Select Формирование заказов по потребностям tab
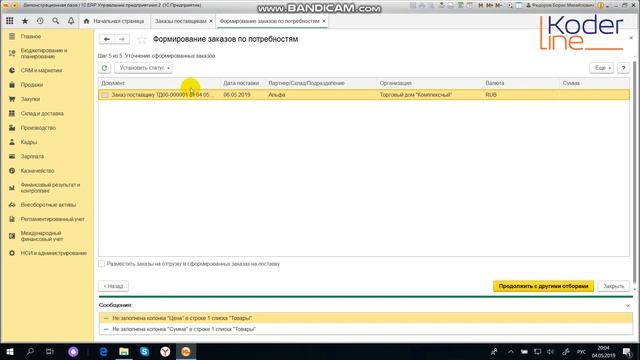This screenshot has height=360, width=640. (269, 21)
